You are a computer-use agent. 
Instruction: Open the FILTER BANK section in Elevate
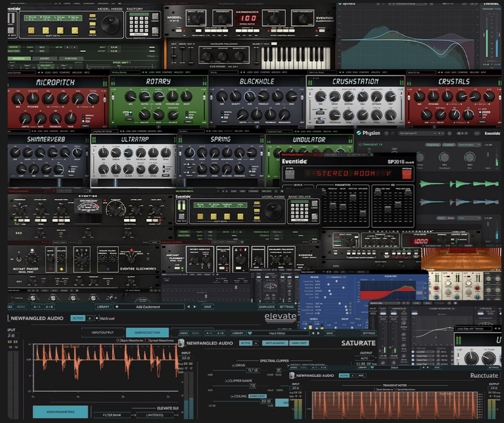(112, 415)
